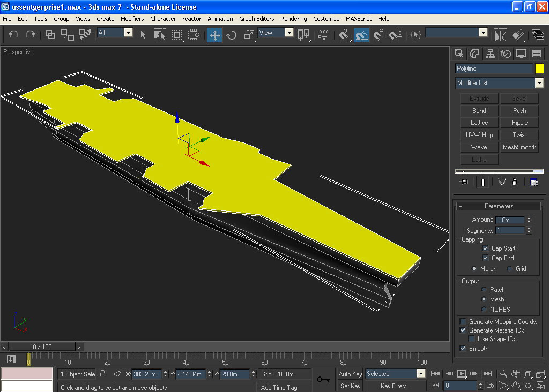Click the current frame spinner arrows
This screenshot has height=392, width=549.
click(x=481, y=386)
